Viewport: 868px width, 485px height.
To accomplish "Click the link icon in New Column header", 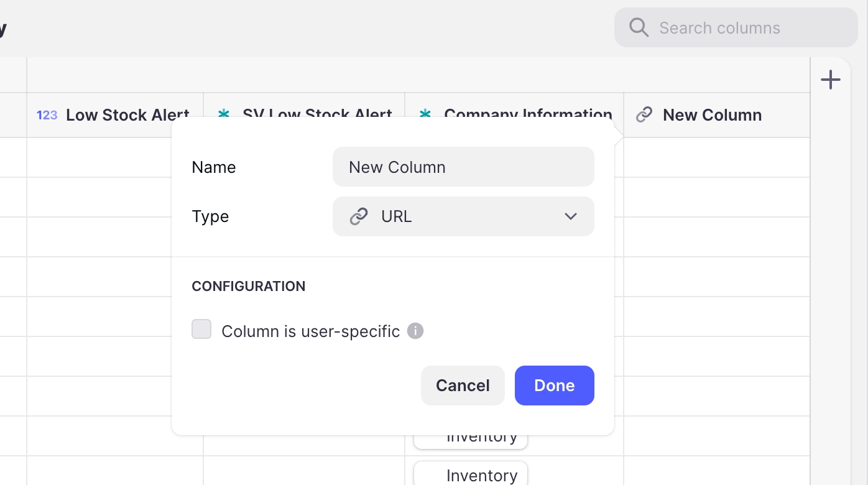I will [644, 114].
